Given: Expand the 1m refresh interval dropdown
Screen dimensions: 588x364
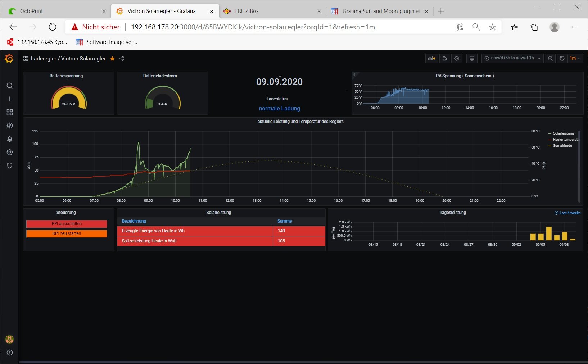Looking at the screenshot, I should pos(575,58).
